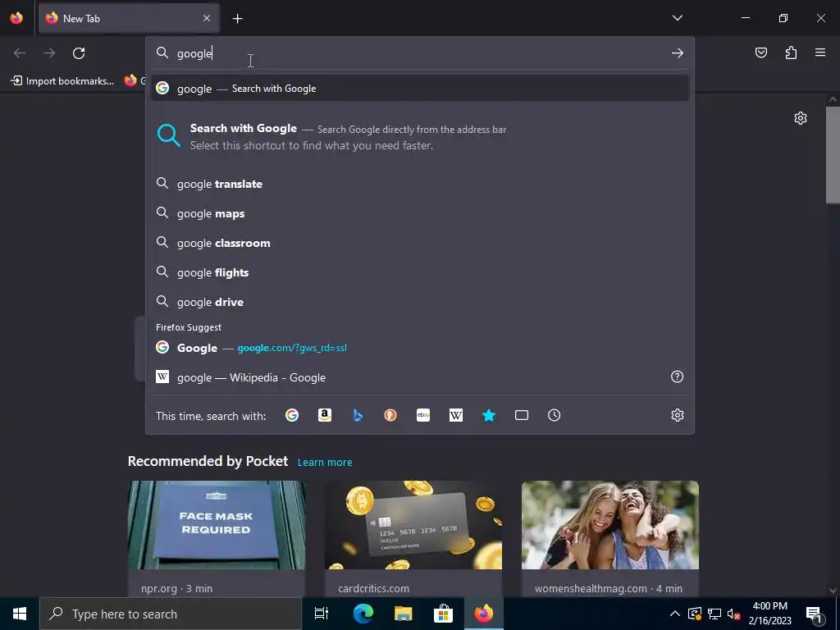Click the page vertical scrollbar thumb

pyautogui.click(x=833, y=155)
